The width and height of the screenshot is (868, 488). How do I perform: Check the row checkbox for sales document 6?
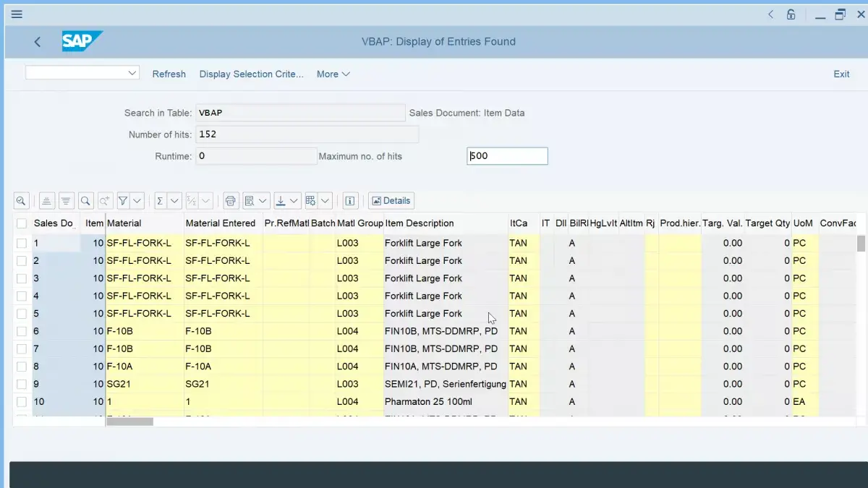click(x=22, y=331)
